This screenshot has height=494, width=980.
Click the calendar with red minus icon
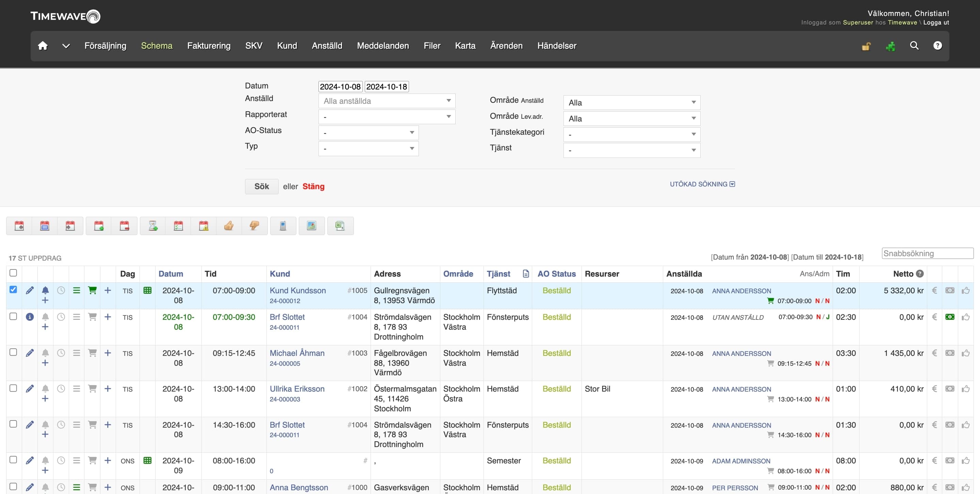(125, 226)
